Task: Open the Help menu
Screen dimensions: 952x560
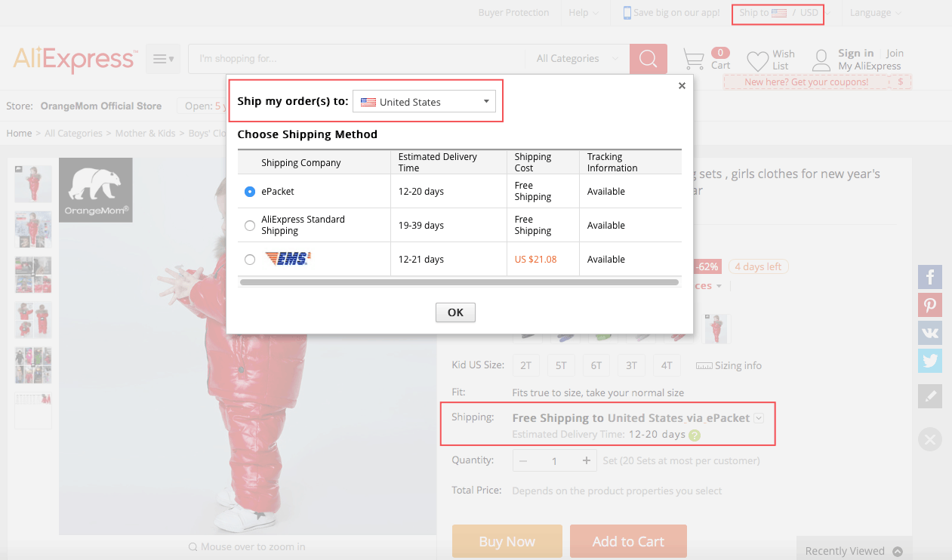Action: point(583,13)
